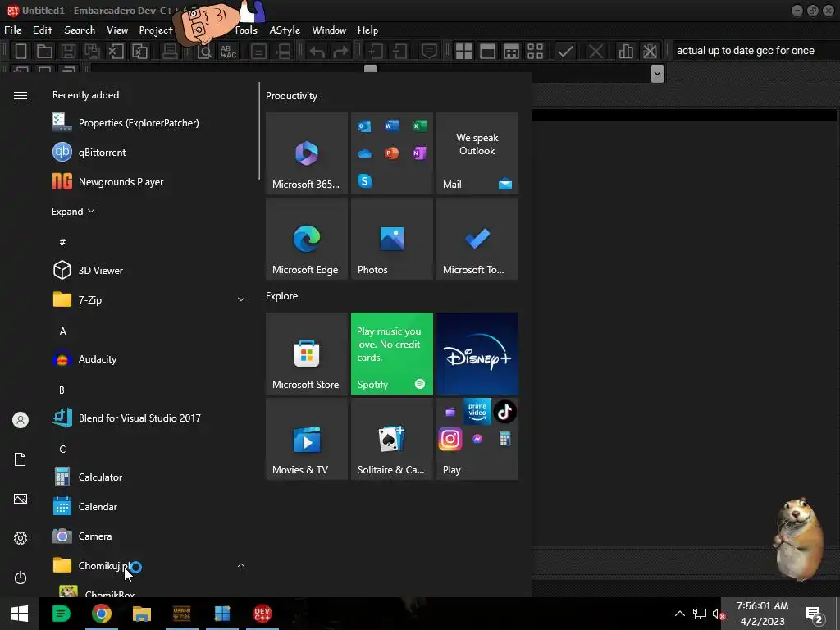Viewport: 840px width, 630px height.
Task: Open the Help menu
Action: tap(368, 30)
